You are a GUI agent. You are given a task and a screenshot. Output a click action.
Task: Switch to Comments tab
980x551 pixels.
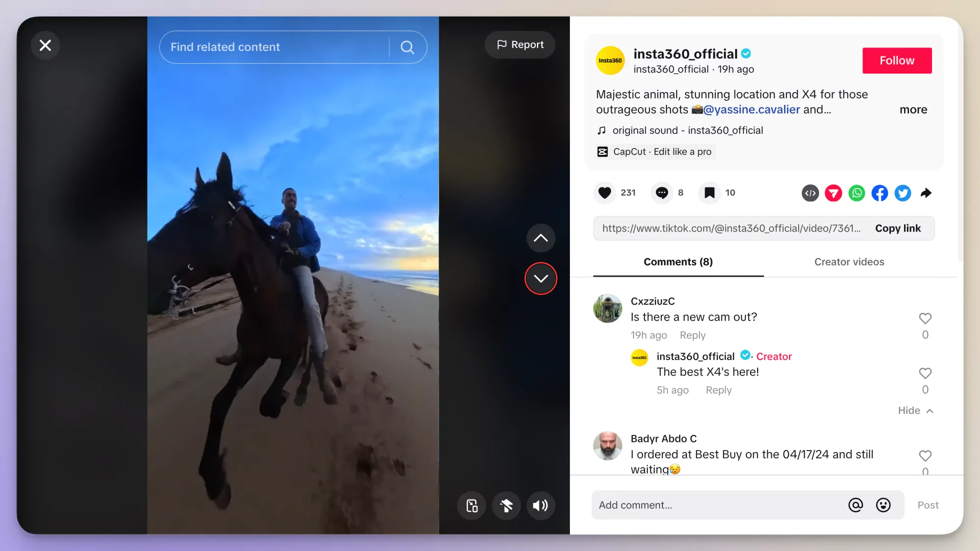click(x=678, y=262)
